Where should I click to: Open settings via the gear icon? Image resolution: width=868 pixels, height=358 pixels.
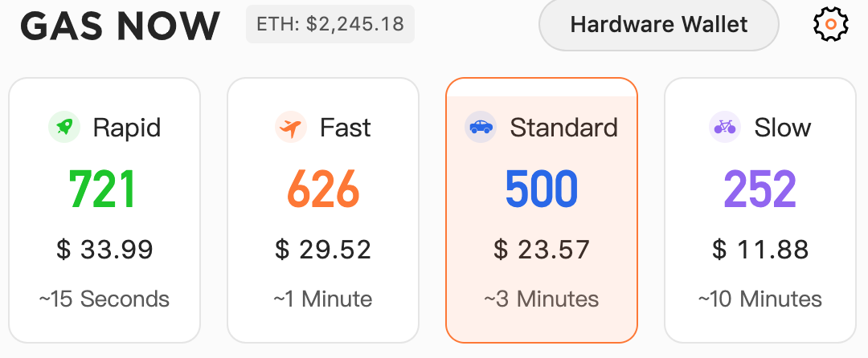click(x=830, y=24)
